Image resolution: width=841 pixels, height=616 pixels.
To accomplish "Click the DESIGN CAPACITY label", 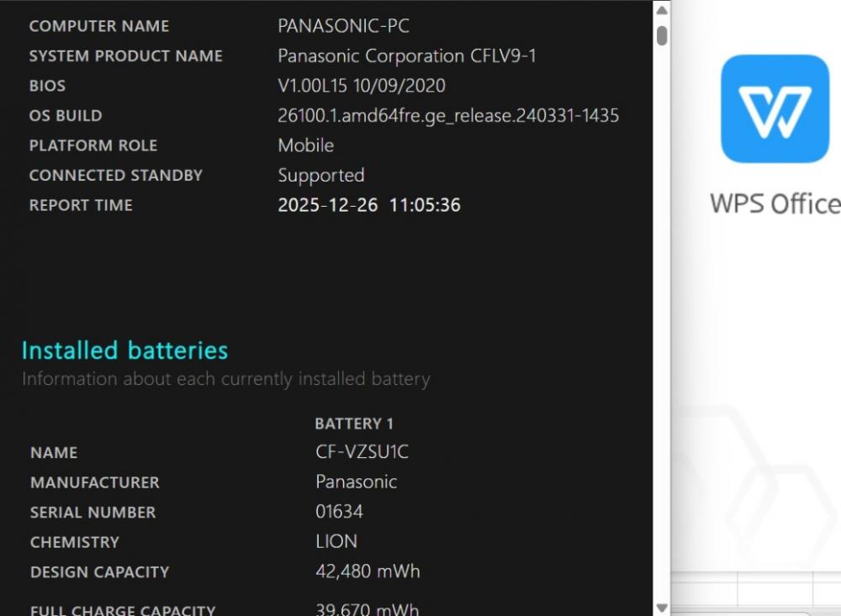I will point(100,572).
